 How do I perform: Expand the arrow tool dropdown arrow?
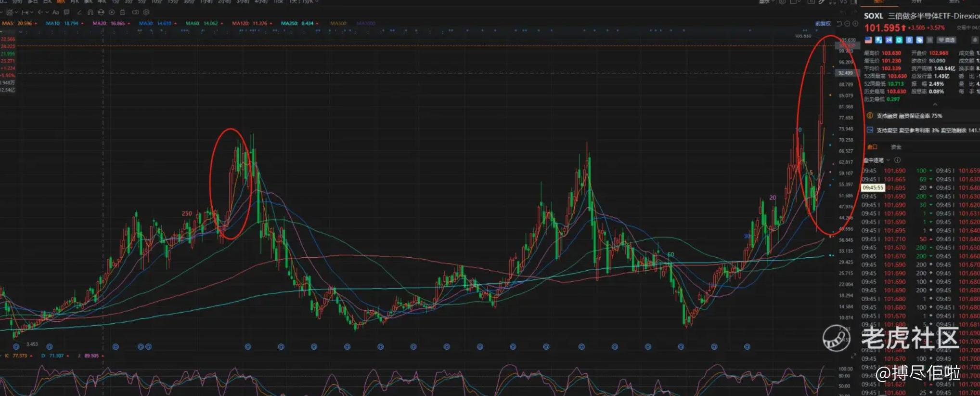coord(47,12)
